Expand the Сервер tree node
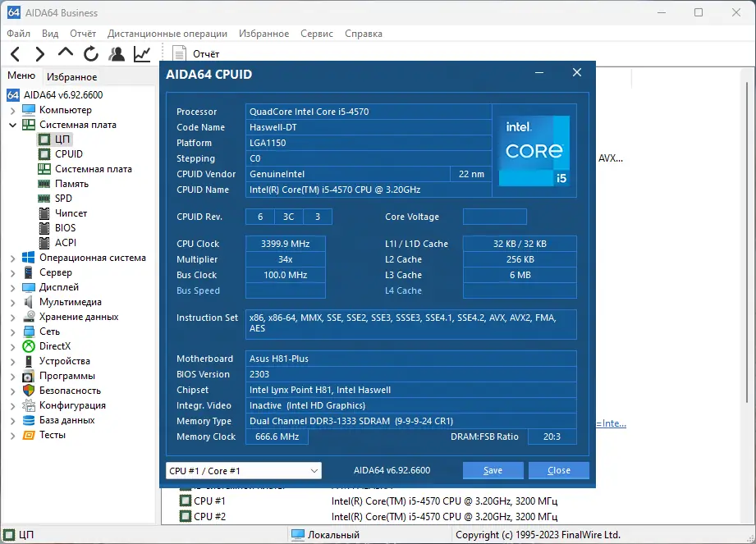The height and width of the screenshot is (544, 756). [12, 273]
